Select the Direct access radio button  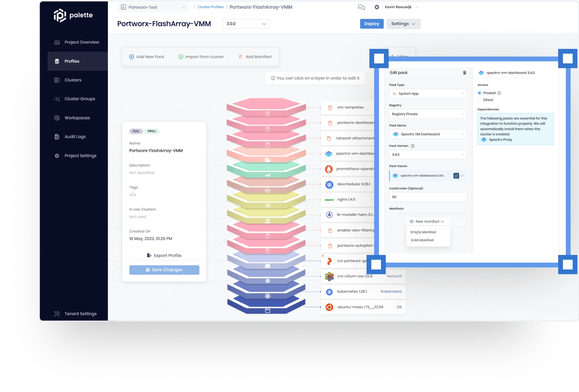479,100
